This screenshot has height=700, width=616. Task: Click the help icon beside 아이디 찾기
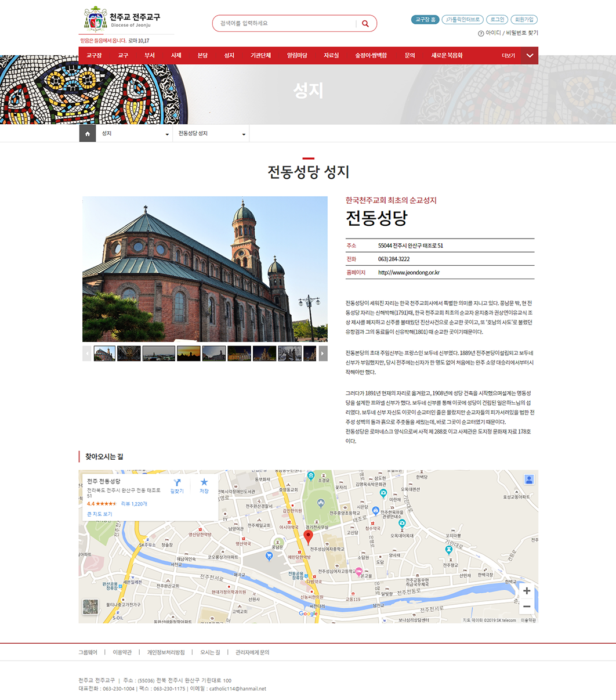pos(481,34)
